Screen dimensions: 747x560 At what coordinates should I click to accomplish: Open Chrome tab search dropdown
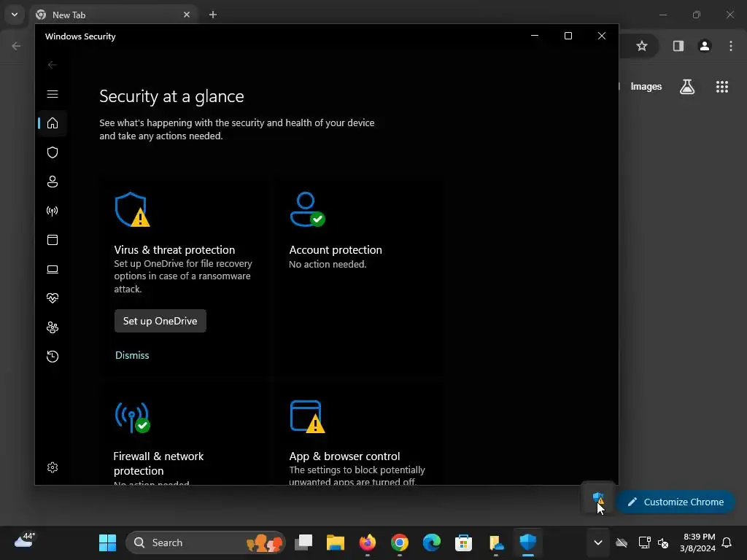pos(15,15)
